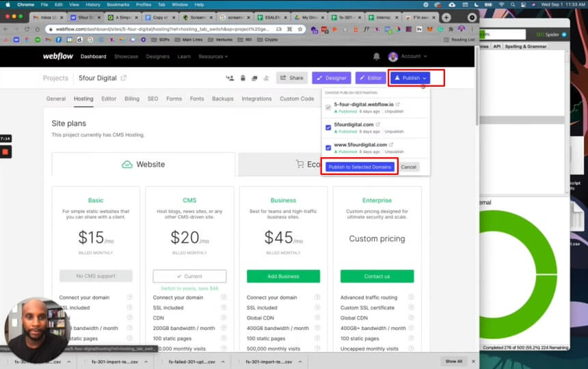The height and width of the screenshot is (369, 588).
Task: Click the transfer project icon left of Share
Action: coord(266,78)
